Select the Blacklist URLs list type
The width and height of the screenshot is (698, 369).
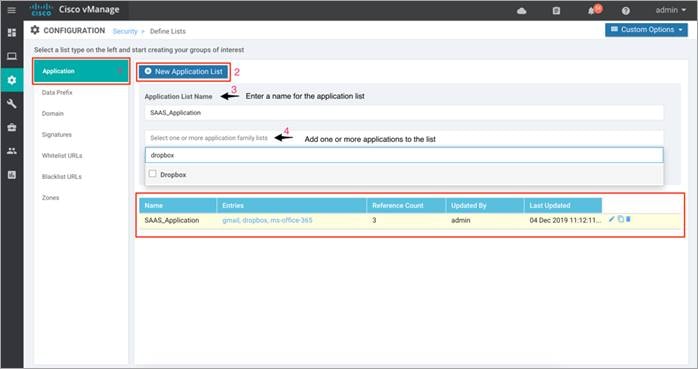coord(61,176)
